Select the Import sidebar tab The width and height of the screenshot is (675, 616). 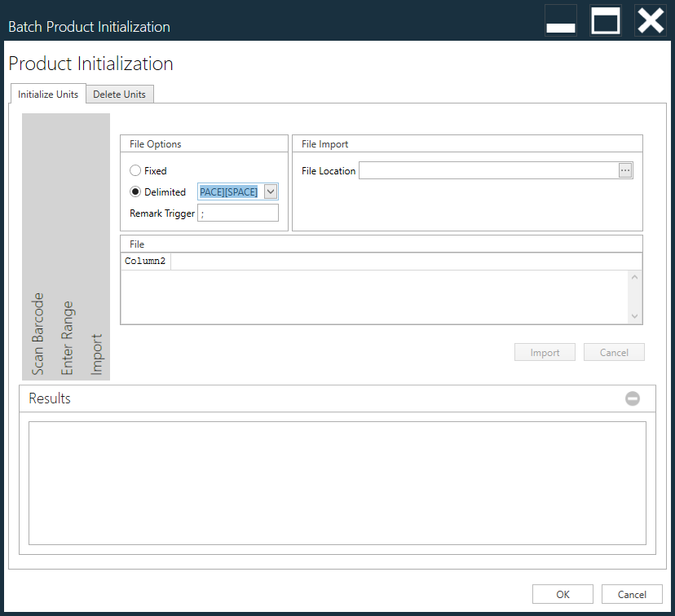pyautogui.click(x=96, y=350)
